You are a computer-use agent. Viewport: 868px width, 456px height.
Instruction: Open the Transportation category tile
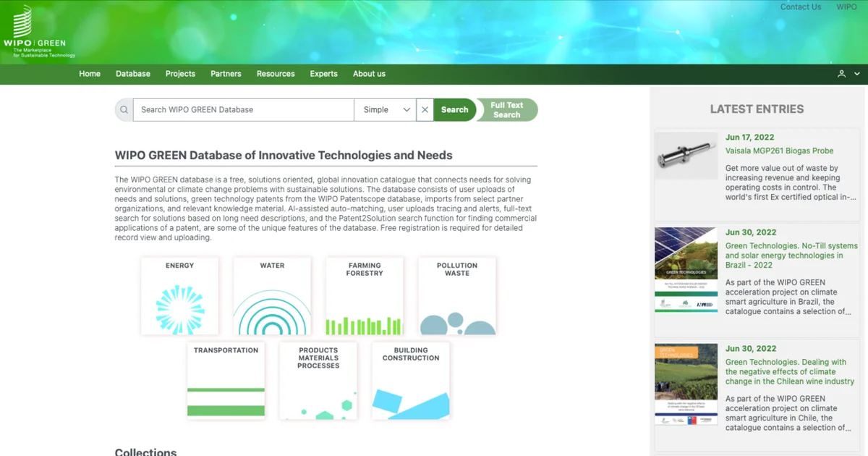click(x=226, y=381)
